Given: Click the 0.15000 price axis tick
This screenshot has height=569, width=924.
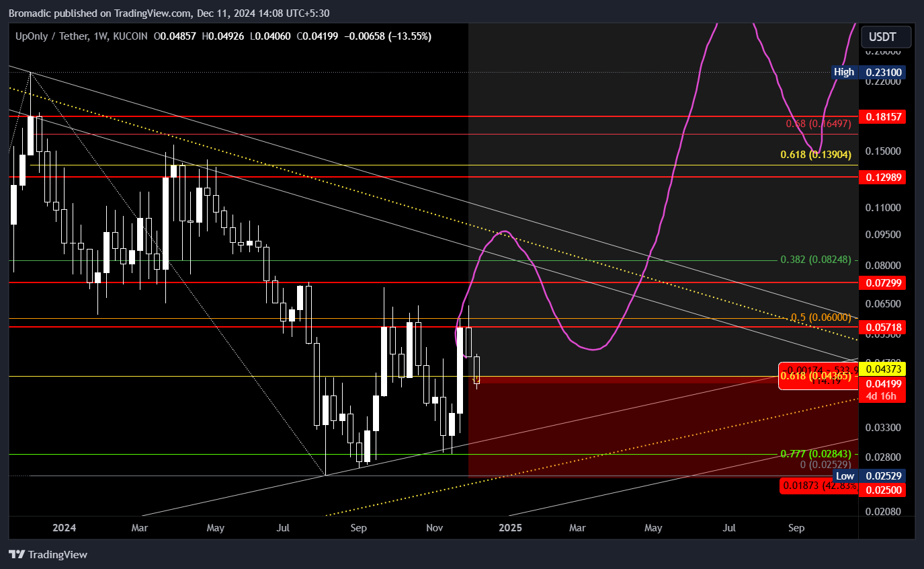Looking at the screenshot, I should pos(882,151).
